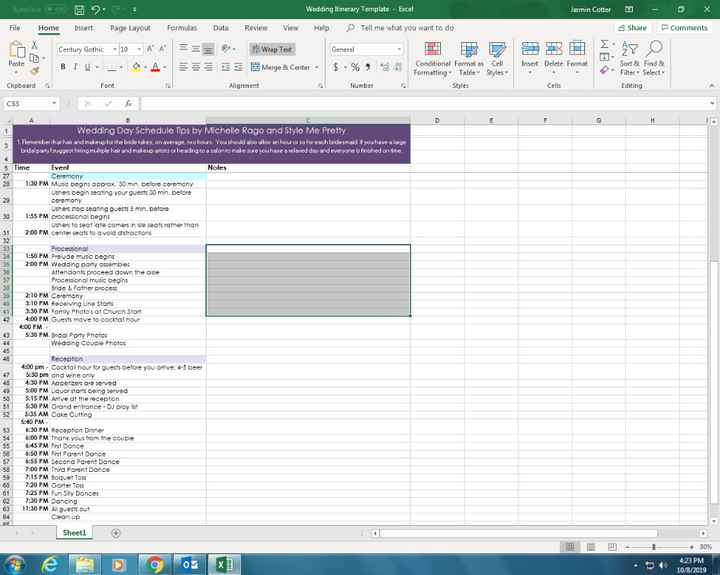Open Find & Select menu
This screenshot has width=720, height=575.
point(654,59)
